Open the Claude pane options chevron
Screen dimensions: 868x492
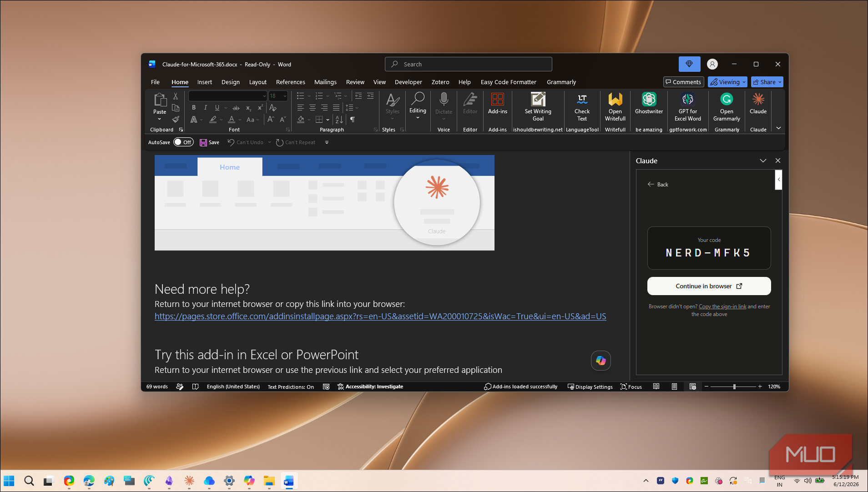click(x=763, y=161)
